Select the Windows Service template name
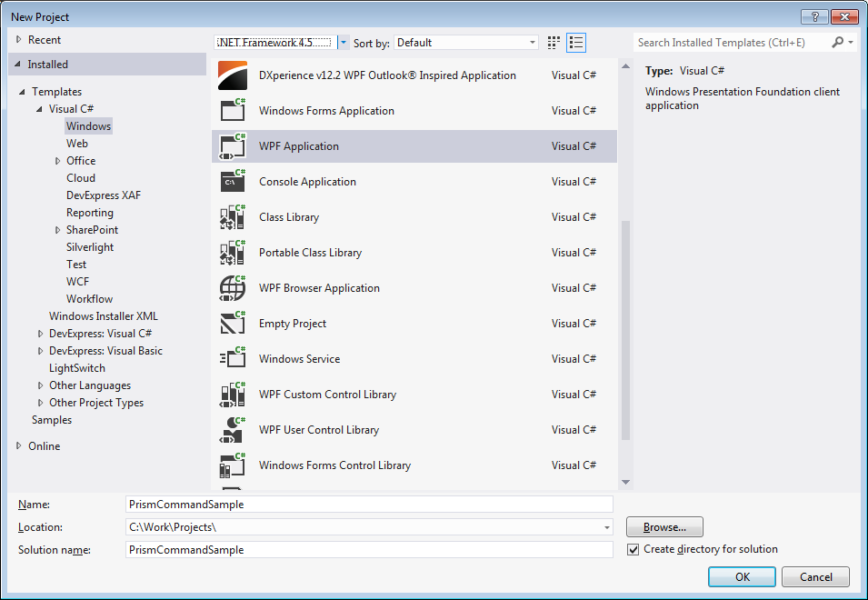Viewport: 868px width, 600px height. click(x=299, y=359)
